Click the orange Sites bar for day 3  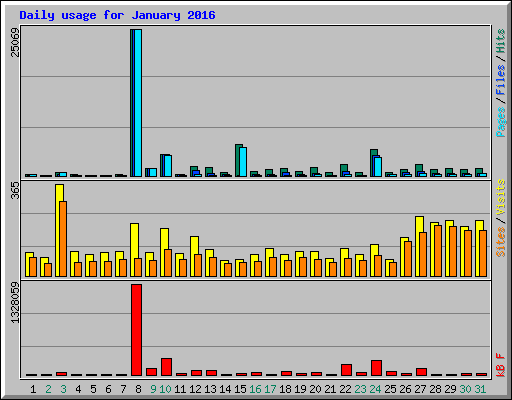pyautogui.click(x=63, y=239)
